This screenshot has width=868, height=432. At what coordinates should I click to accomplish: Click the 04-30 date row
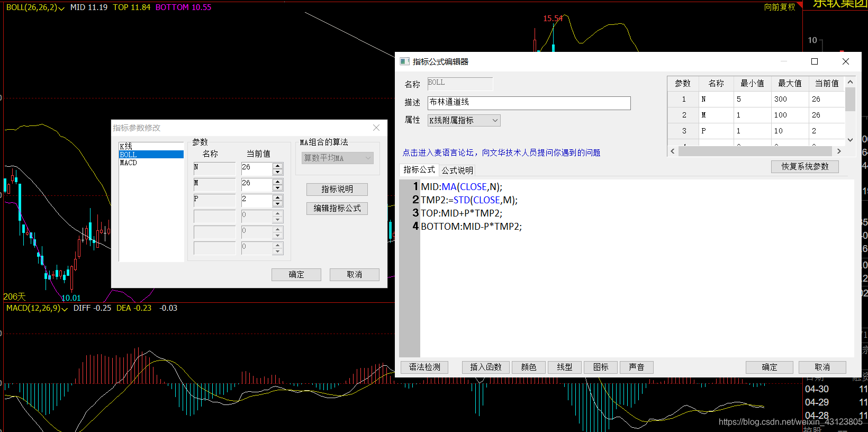817,389
